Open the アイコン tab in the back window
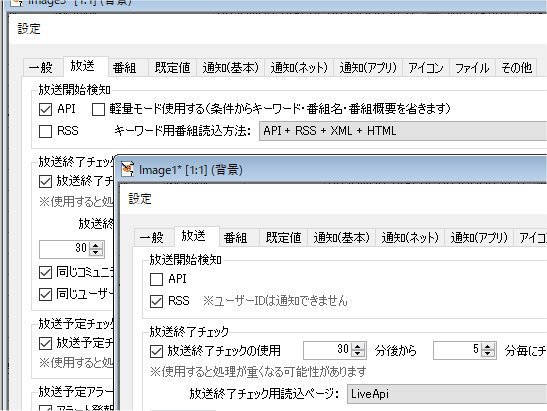The height and width of the screenshot is (411, 547). click(x=426, y=67)
